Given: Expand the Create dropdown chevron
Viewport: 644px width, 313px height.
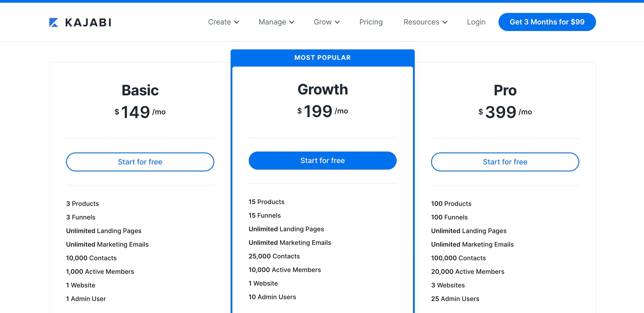Looking at the screenshot, I should click(x=236, y=22).
